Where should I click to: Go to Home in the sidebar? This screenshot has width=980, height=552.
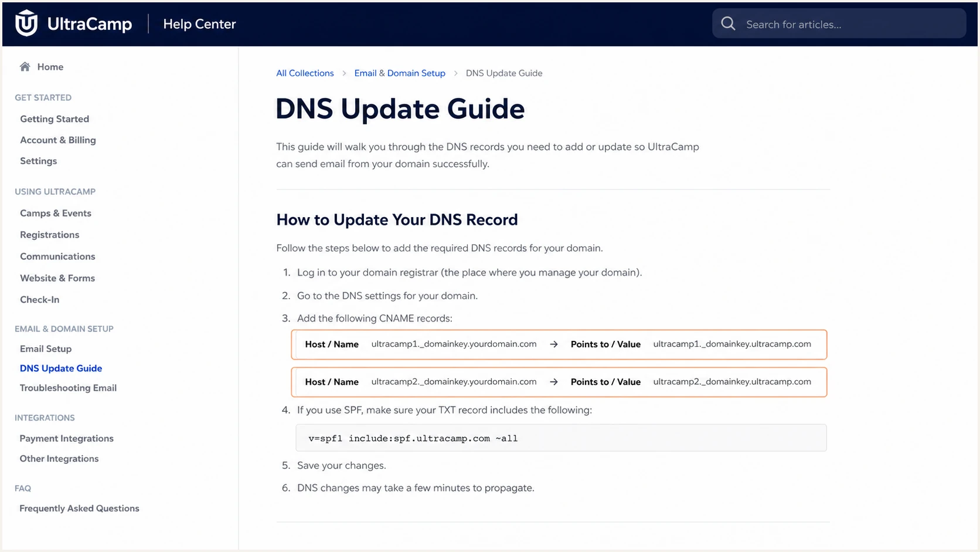[50, 67]
